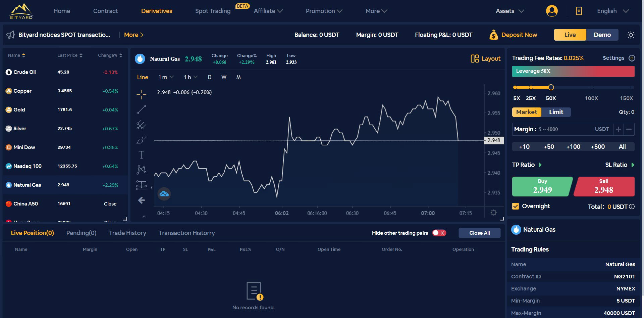Select the trend line drawing tool
644x318 pixels.
pyautogui.click(x=142, y=109)
